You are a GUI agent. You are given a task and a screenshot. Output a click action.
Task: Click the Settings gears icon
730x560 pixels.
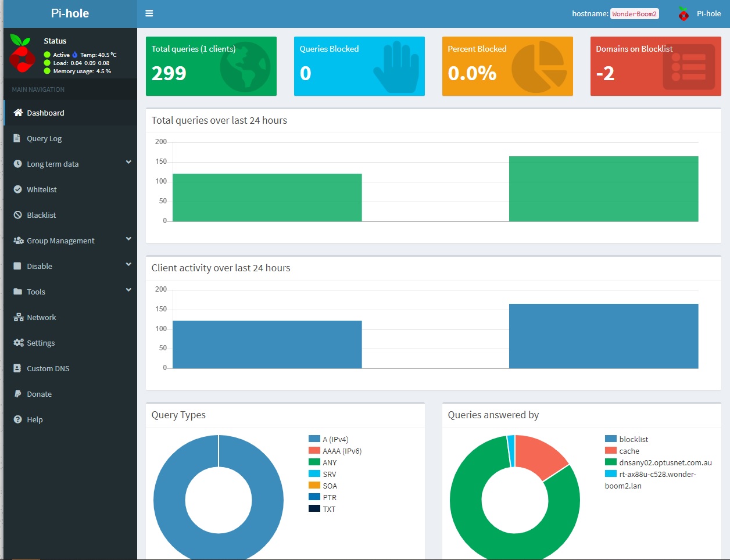coord(19,343)
